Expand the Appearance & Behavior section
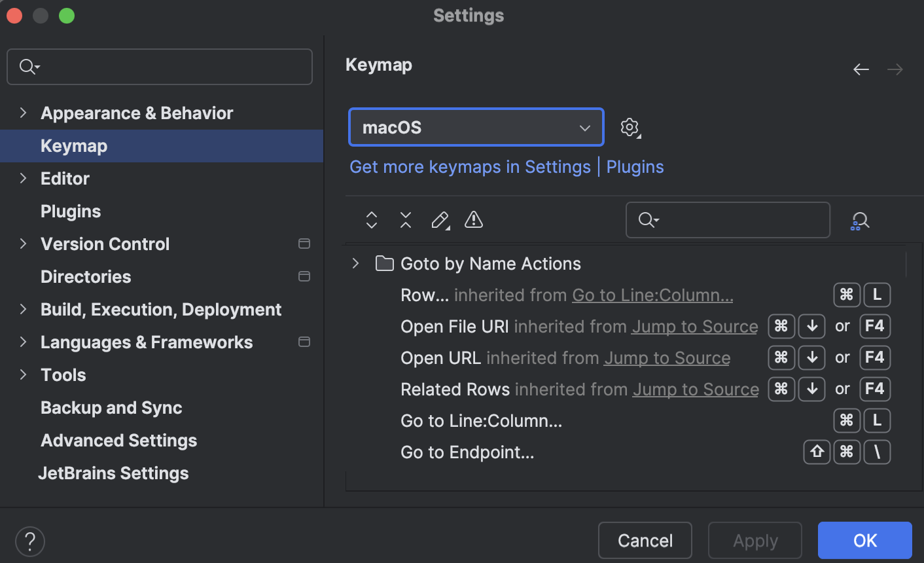This screenshot has width=924, height=563. click(x=23, y=113)
